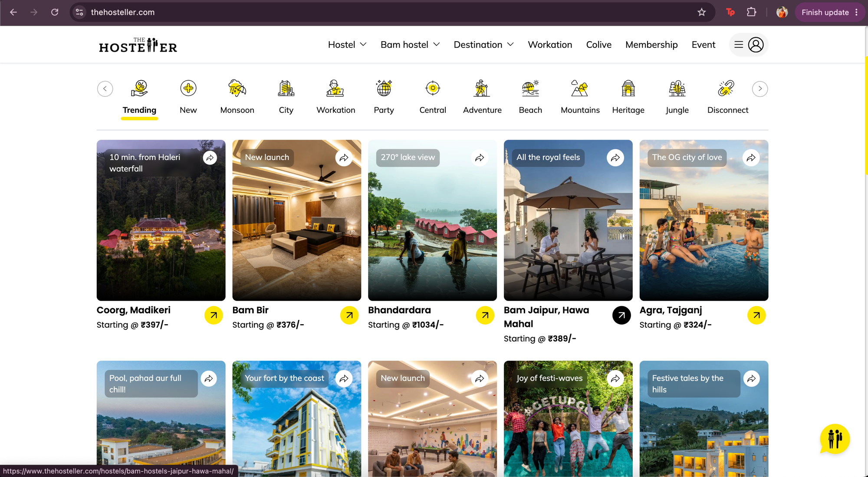Select the New category icon

click(x=188, y=88)
